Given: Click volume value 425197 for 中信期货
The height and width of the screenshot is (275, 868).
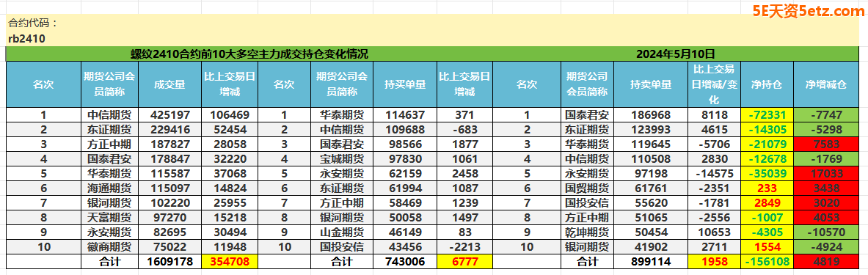Looking at the screenshot, I should 170,115.
